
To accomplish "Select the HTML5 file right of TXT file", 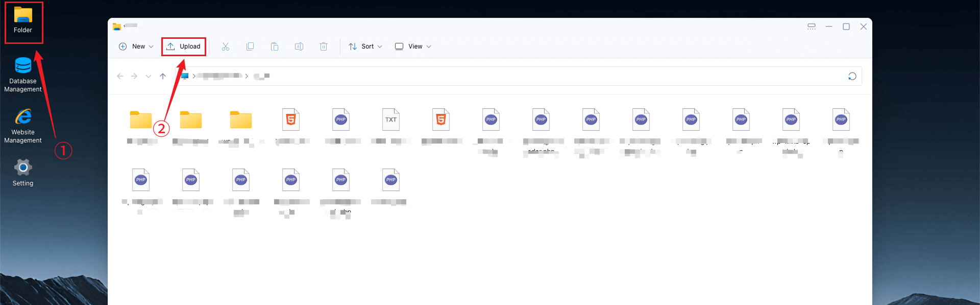I will point(441,120).
